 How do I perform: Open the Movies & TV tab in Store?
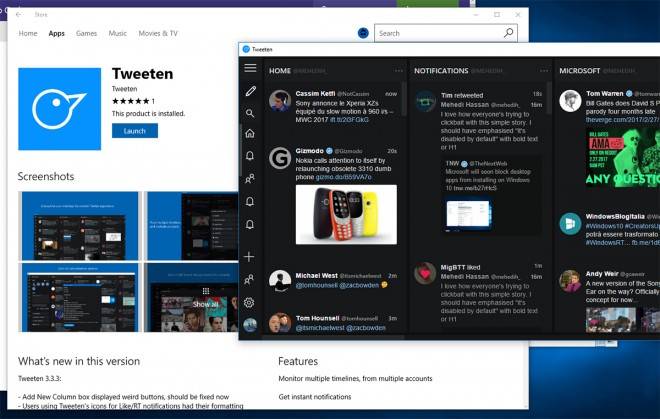(x=158, y=33)
